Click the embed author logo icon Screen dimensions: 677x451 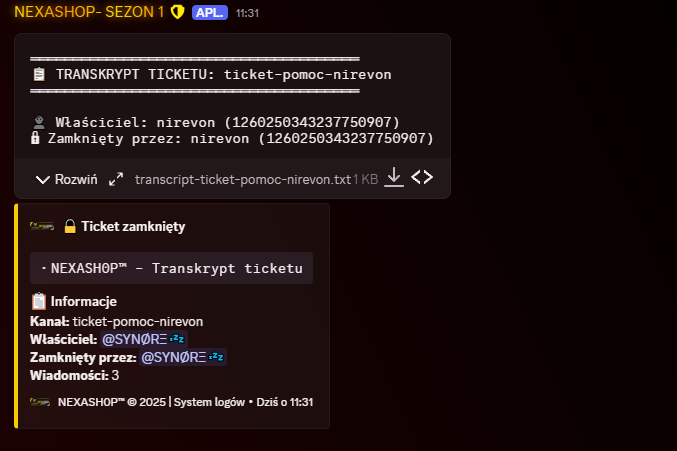[x=41, y=226]
